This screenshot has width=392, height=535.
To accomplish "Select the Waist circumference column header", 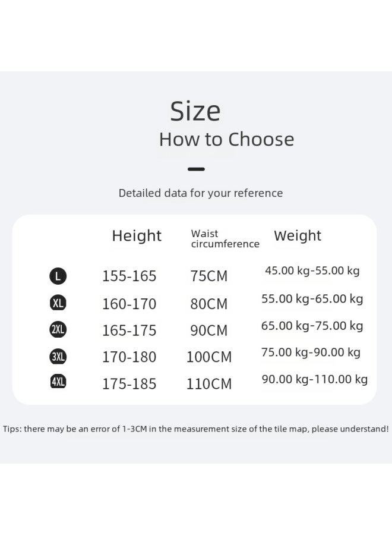I will coord(225,239).
